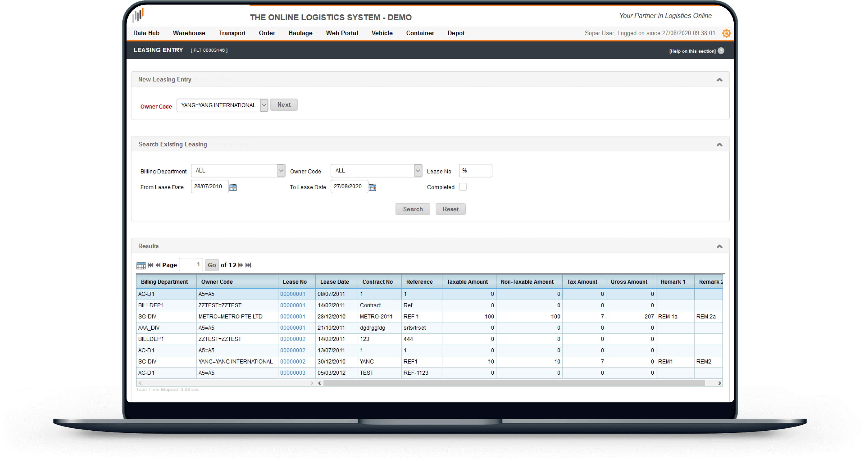868x461 pixels.
Task: Click the To Lease Date field
Action: click(349, 187)
